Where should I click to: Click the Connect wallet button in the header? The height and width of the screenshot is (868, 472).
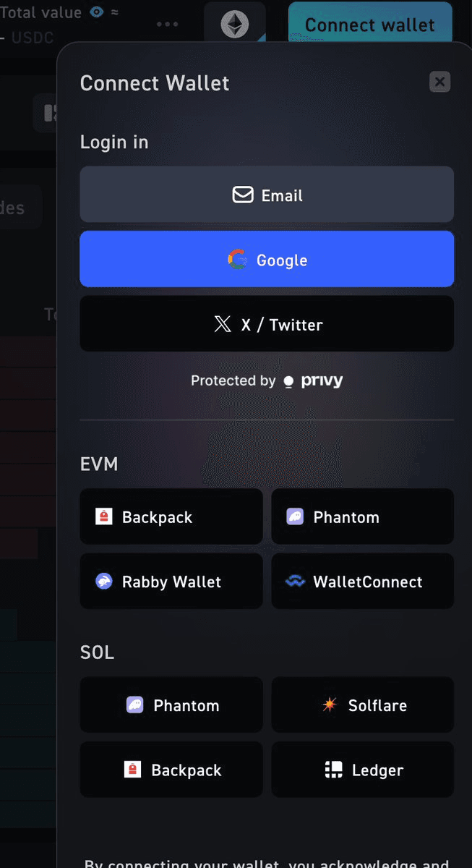tap(369, 23)
